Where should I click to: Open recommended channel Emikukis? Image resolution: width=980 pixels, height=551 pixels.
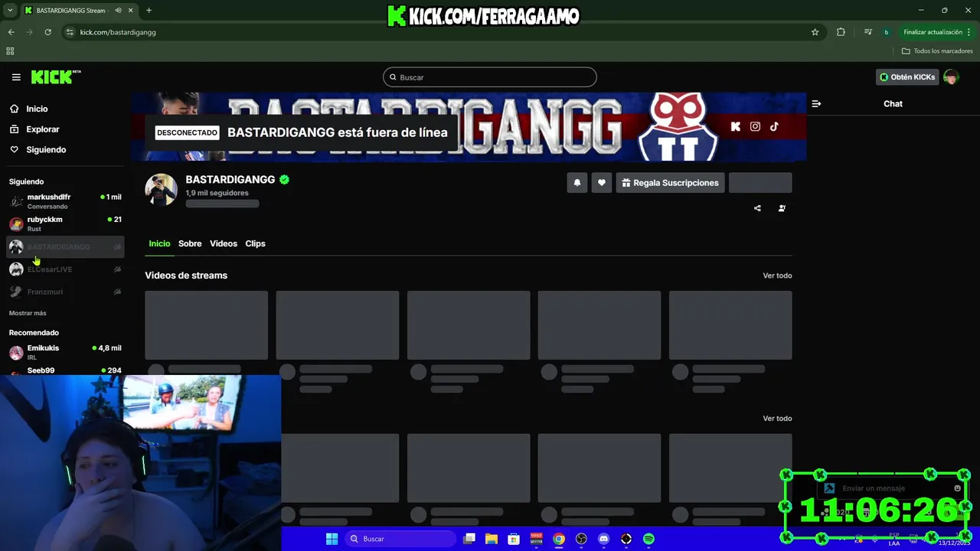[x=66, y=352]
